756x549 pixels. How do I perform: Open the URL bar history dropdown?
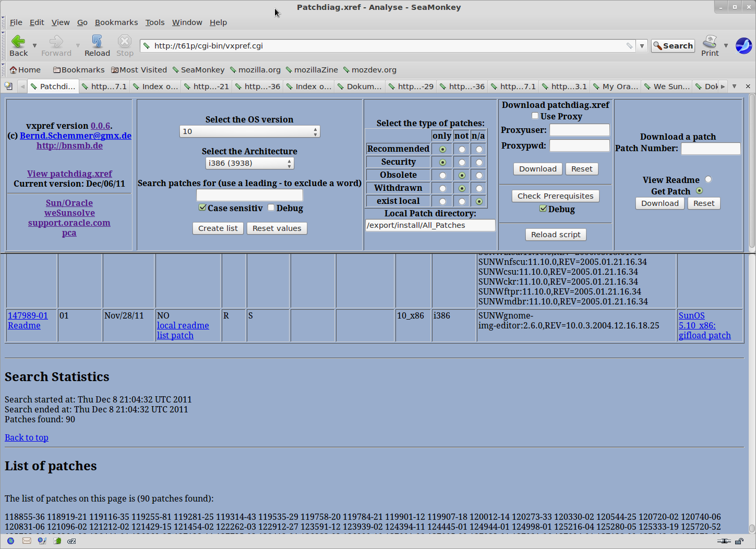point(642,46)
